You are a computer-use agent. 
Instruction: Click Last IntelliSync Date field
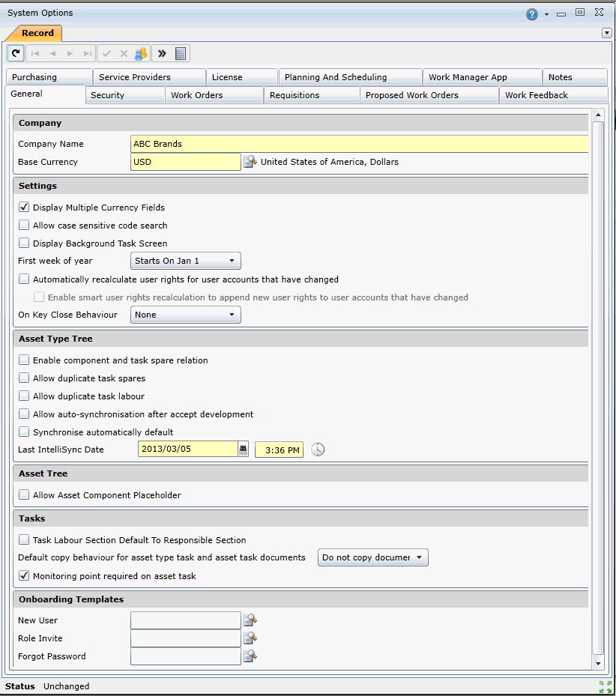coord(188,449)
